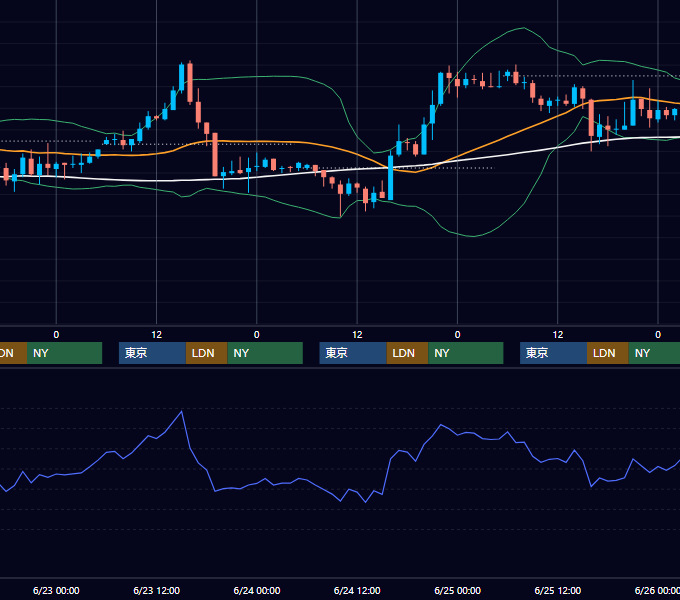Click the NY session block spanning 6/24 00:00

265,353
